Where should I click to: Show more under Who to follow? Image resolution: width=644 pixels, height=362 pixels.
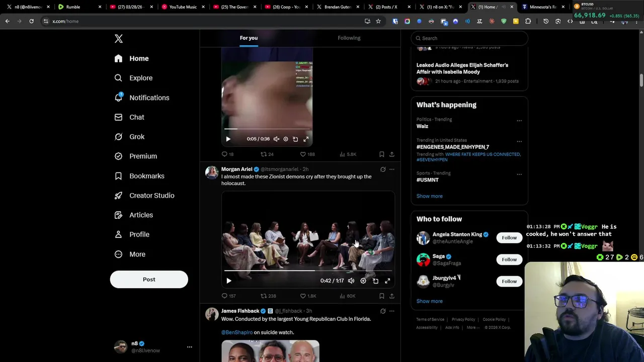(430, 301)
